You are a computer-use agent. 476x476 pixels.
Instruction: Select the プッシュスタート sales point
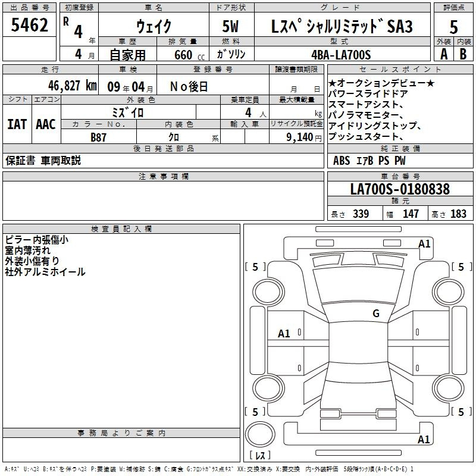coord(366,136)
